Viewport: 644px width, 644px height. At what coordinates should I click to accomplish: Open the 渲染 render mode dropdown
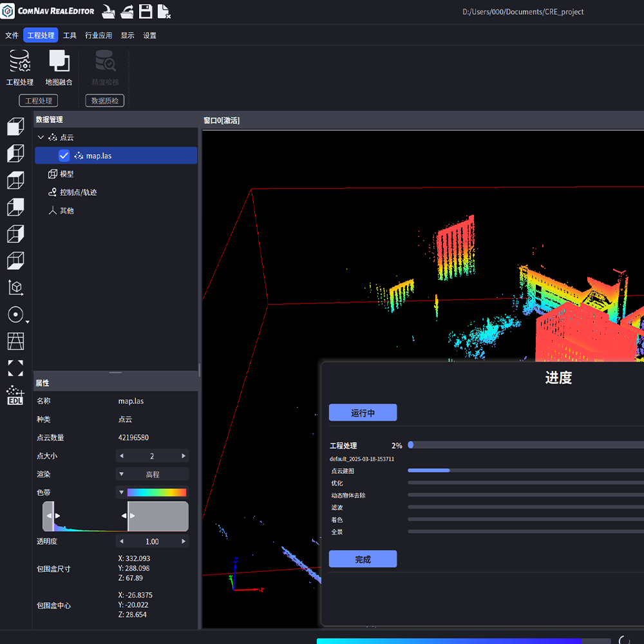[x=152, y=474]
